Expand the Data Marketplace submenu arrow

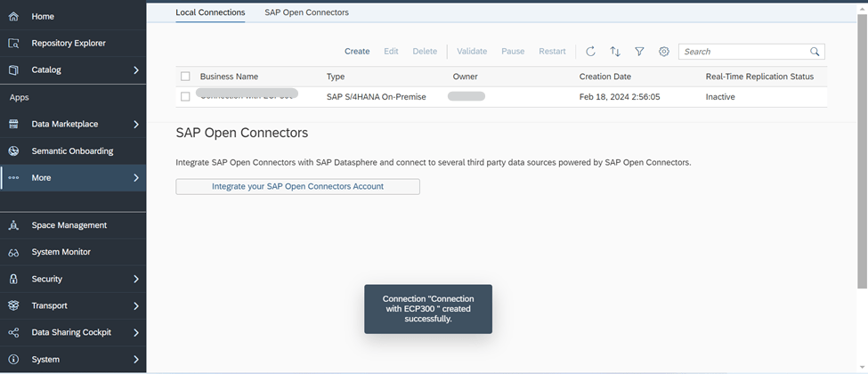(136, 124)
